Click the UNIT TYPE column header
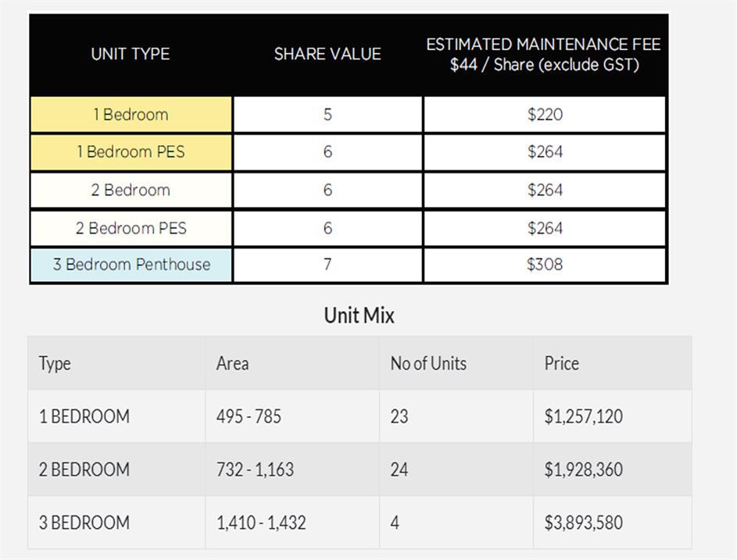 (131, 54)
